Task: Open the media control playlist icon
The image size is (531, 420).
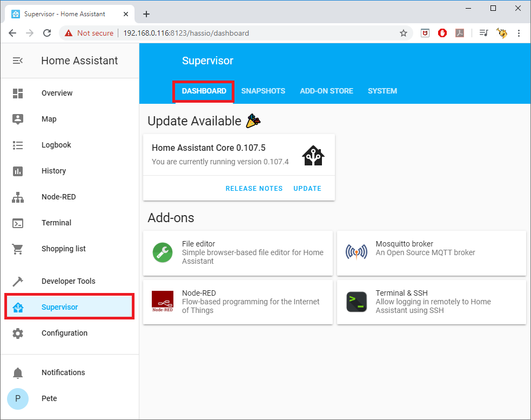Action: [483, 33]
